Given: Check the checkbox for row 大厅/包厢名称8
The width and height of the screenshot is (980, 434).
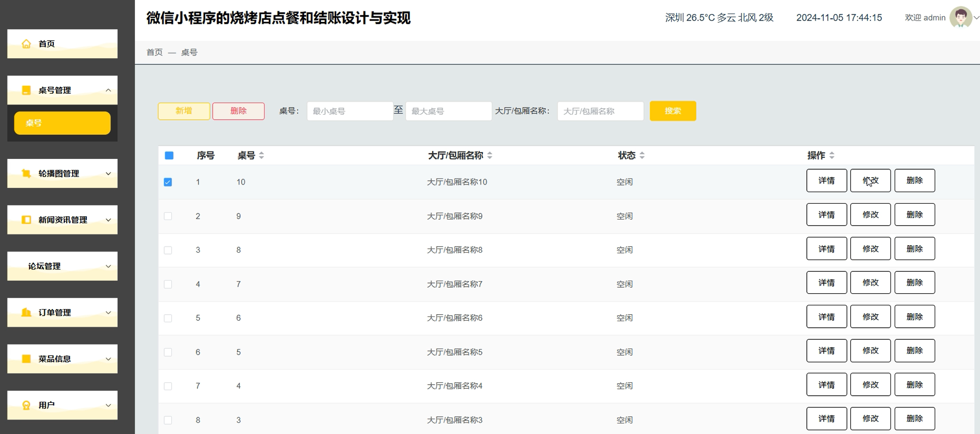Looking at the screenshot, I should 168,250.
